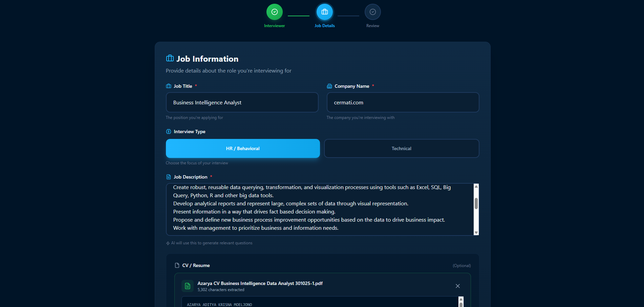Focus the Company Name input field

403,102
